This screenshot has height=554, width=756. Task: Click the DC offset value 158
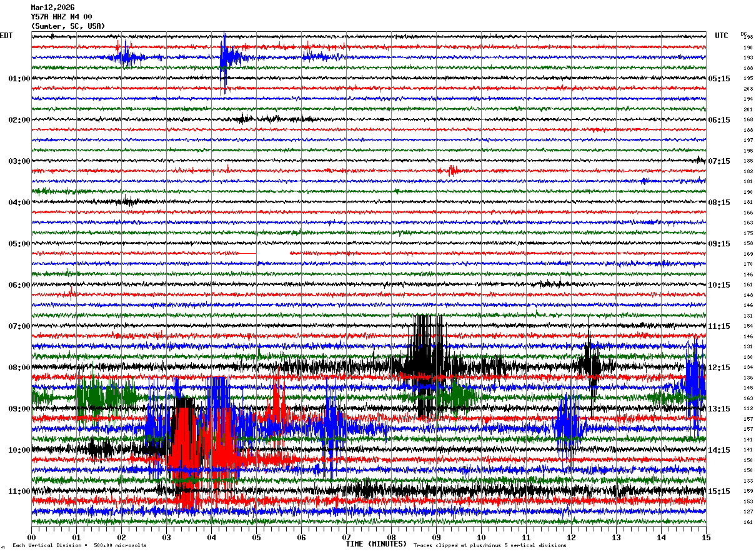748,244
